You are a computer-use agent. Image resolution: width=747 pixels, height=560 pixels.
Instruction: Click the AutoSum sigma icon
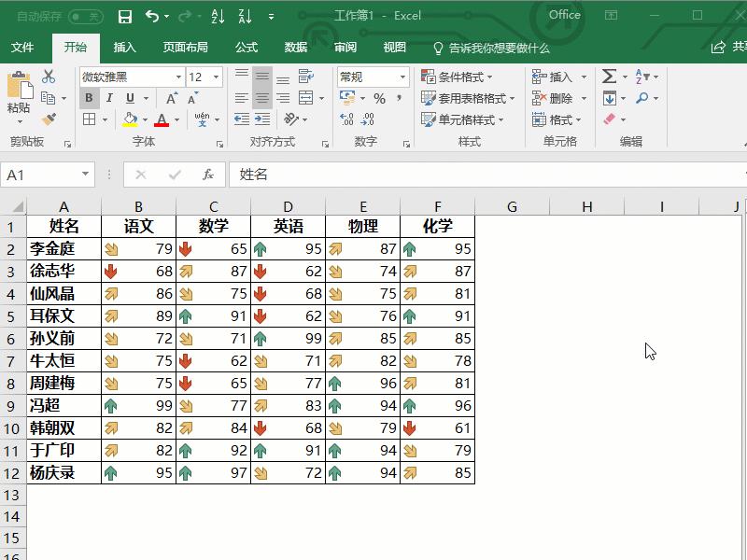click(x=609, y=77)
